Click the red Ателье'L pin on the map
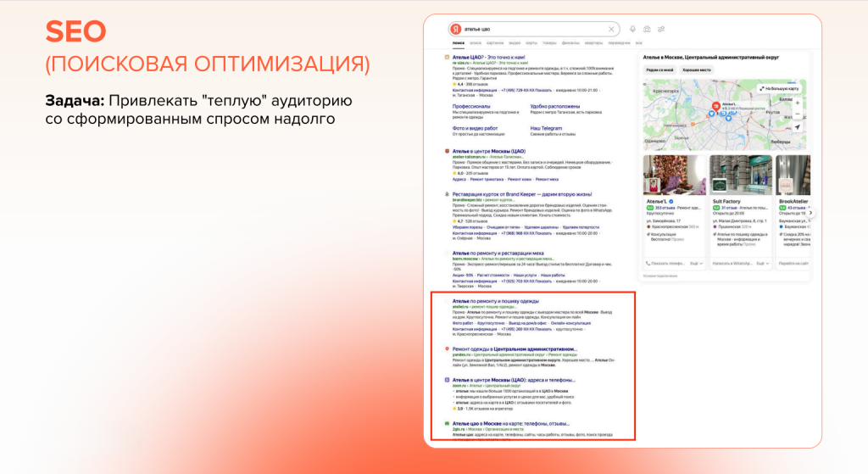This screenshot has width=868, height=474. 715,106
